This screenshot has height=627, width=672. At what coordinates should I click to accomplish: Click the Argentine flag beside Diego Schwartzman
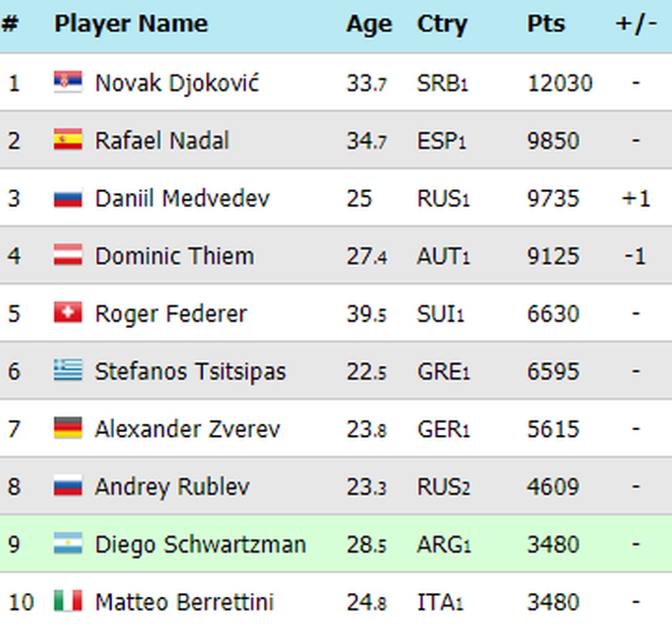[68, 544]
